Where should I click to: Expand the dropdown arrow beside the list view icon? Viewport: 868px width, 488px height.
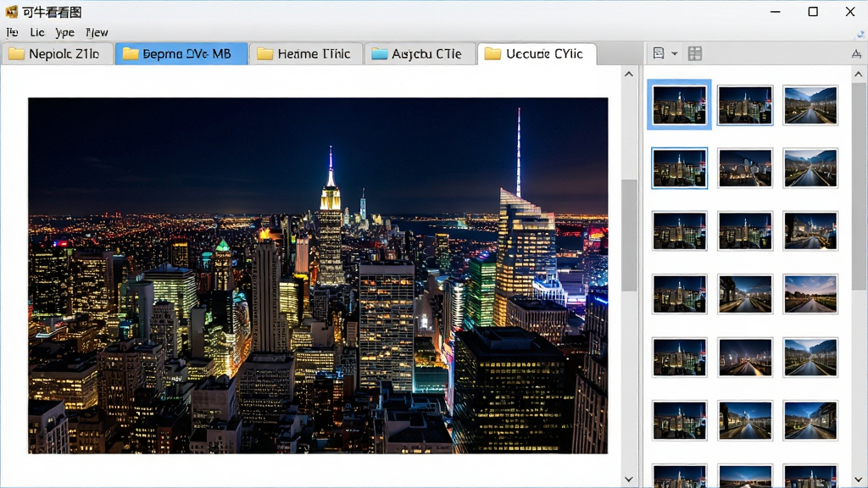(674, 53)
